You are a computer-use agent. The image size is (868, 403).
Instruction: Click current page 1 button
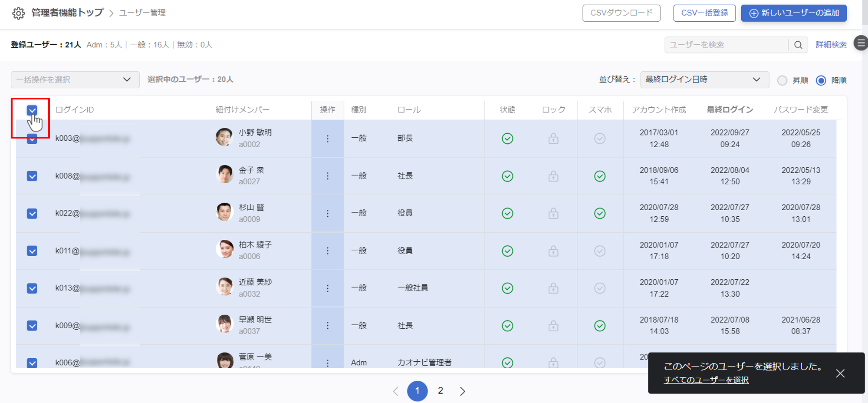pyautogui.click(x=417, y=391)
